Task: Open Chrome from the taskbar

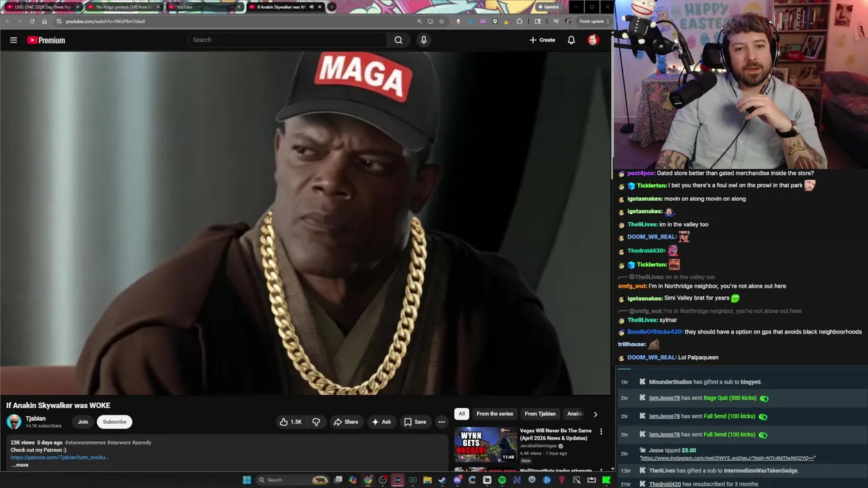Action: point(368,480)
